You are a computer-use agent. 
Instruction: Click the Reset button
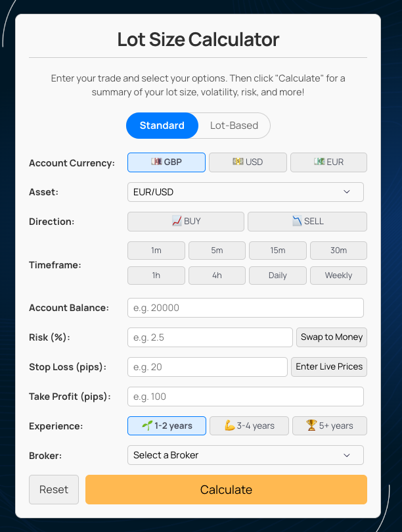coord(54,490)
